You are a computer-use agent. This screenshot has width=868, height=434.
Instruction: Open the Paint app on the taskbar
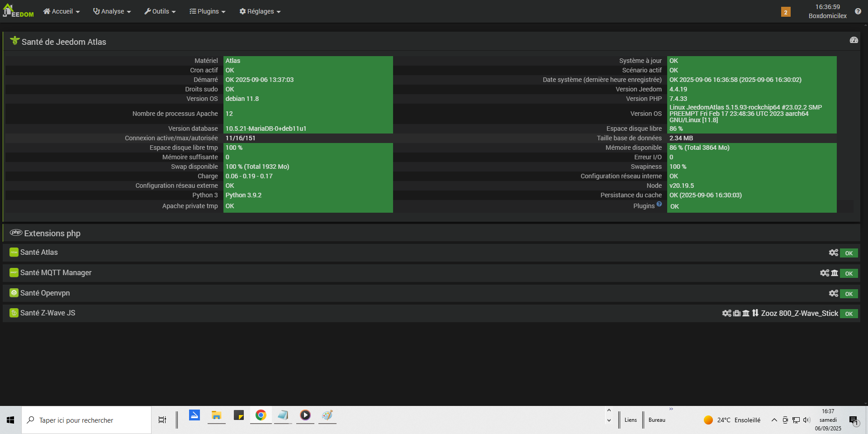[327, 415]
